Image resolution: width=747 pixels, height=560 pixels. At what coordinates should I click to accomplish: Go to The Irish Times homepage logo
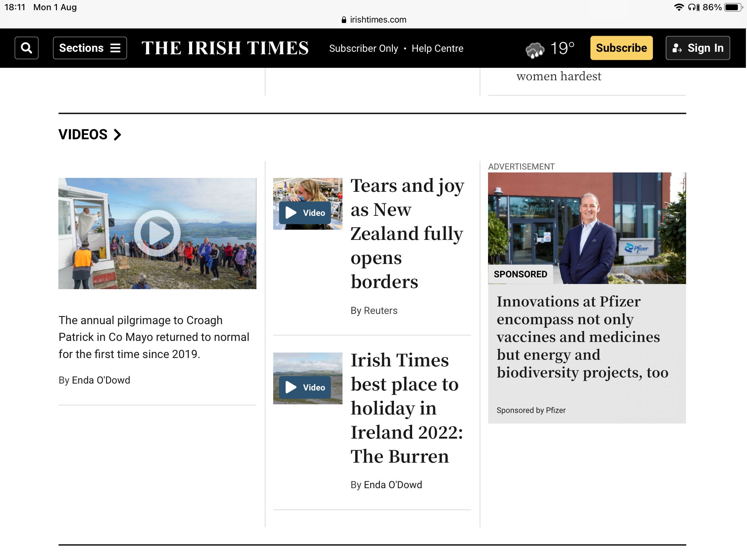click(x=225, y=48)
